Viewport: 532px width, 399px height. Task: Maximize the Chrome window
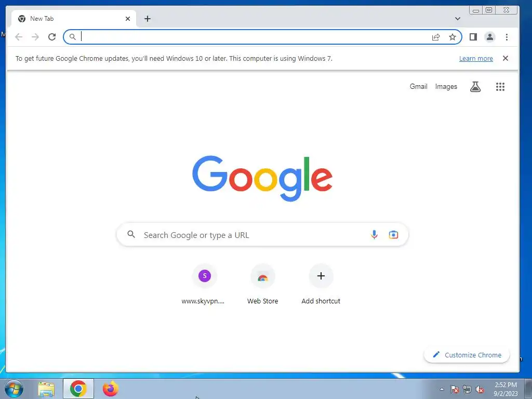489,10
